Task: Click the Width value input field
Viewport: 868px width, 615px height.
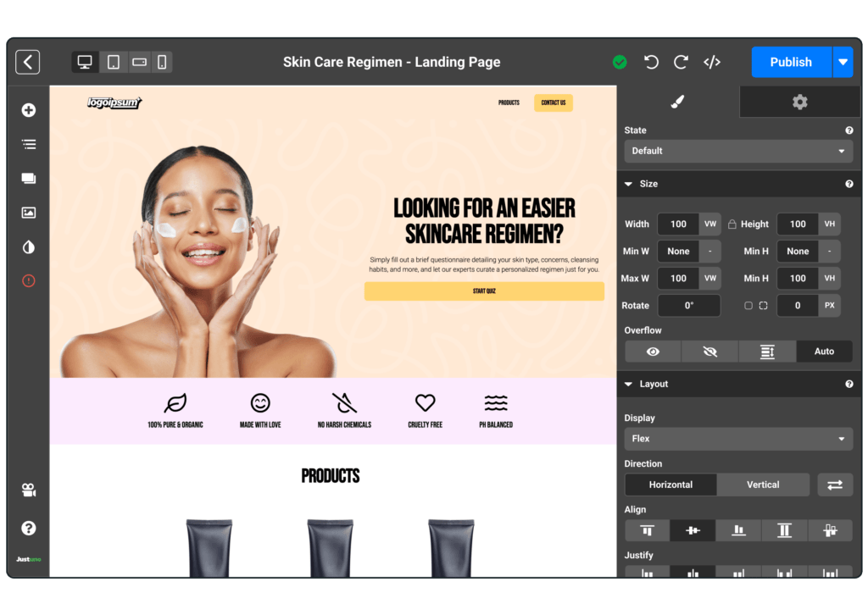Action: (678, 224)
